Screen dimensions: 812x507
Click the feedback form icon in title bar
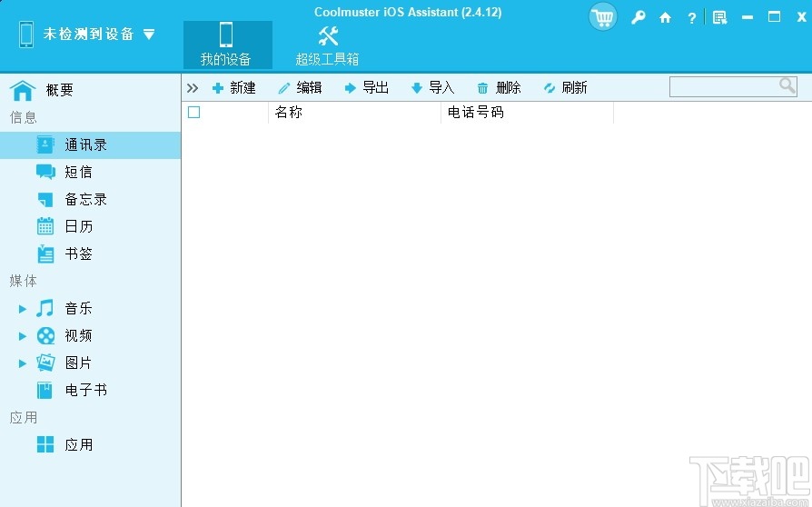(x=719, y=17)
